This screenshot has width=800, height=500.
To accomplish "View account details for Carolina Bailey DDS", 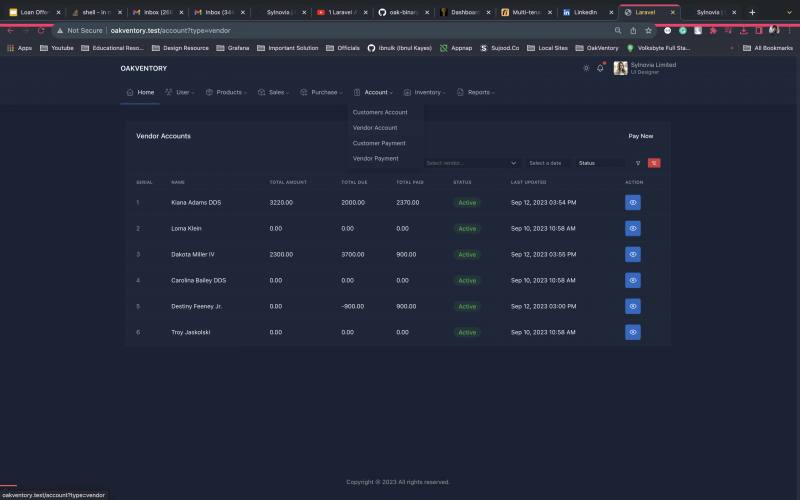I will coord(633,280).
